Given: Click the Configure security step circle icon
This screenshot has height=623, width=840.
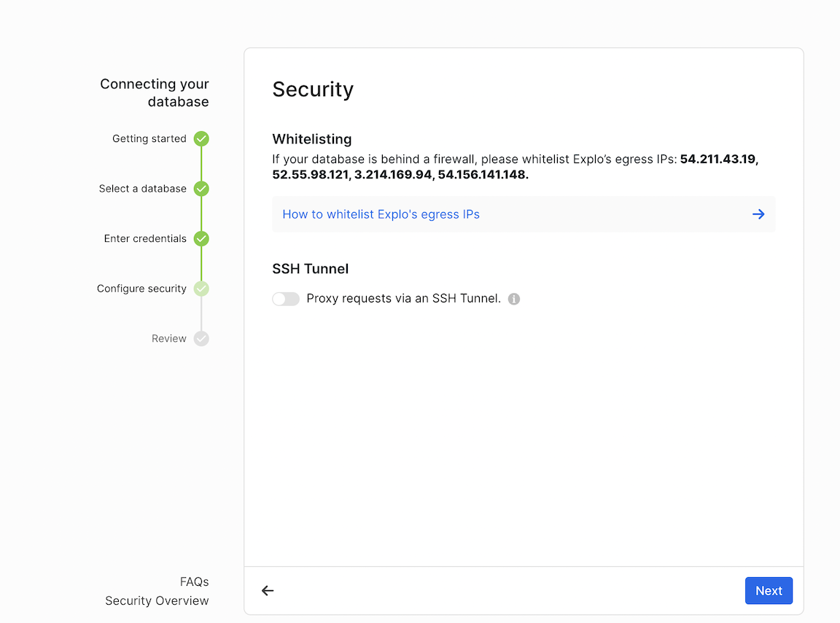Looking at the screenshot, I should coord(201,289).
